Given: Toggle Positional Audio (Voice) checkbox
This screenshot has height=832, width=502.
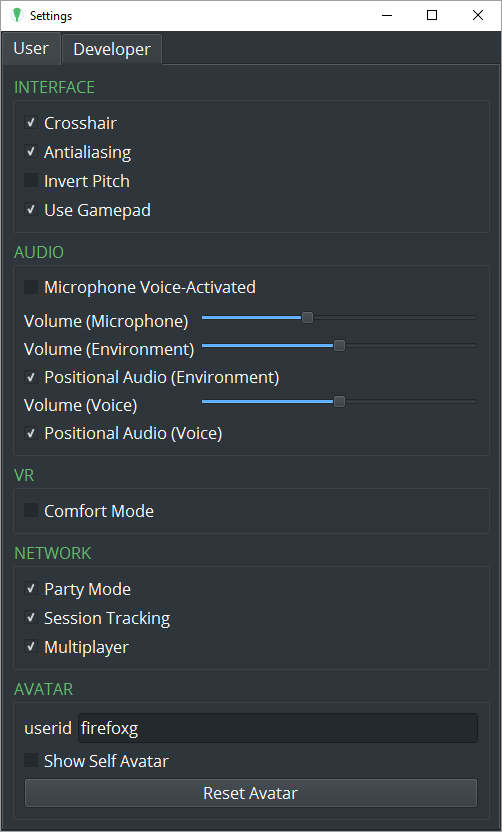Looking at the screenshot, I should (31, 433).
